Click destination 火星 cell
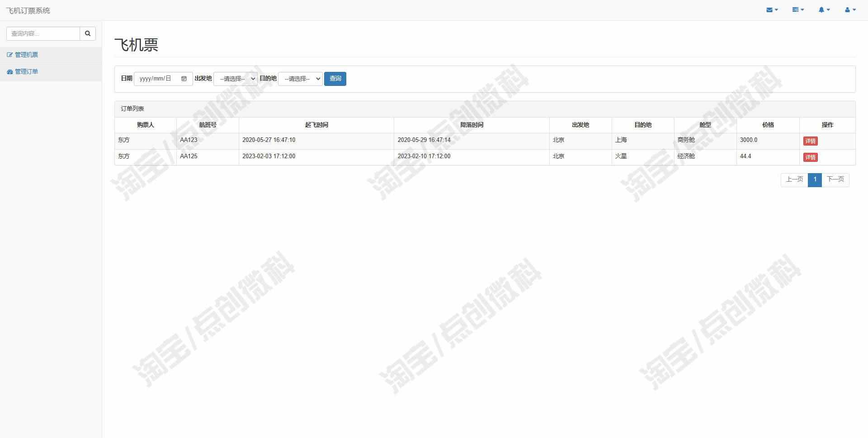 (643, 156)
